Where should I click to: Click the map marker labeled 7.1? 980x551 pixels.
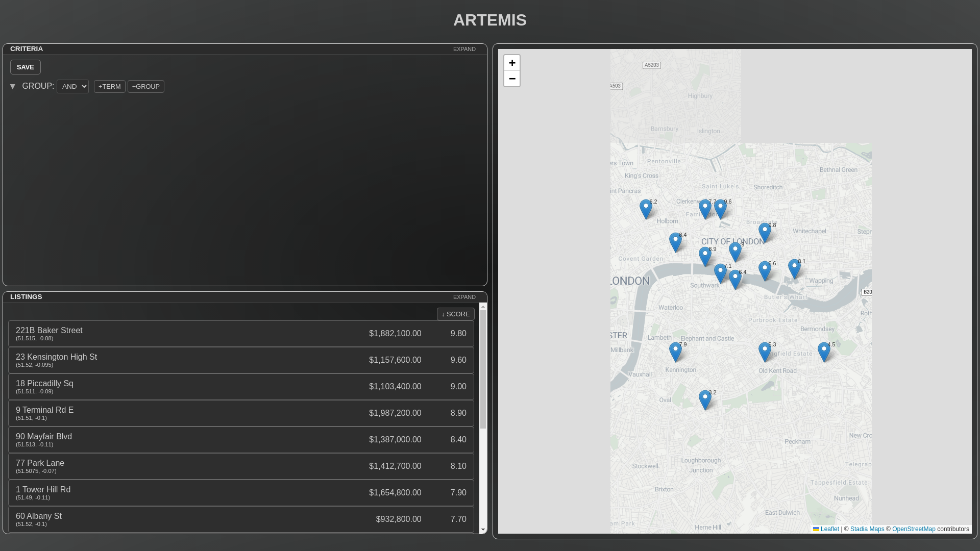[x=720, y=273]
